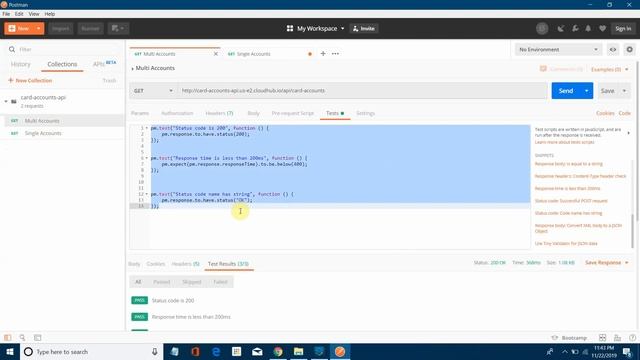Expand the Multi Accounts request description arrow
The height and width of the screenshot is (360, 640).
(x=132, y=69)
